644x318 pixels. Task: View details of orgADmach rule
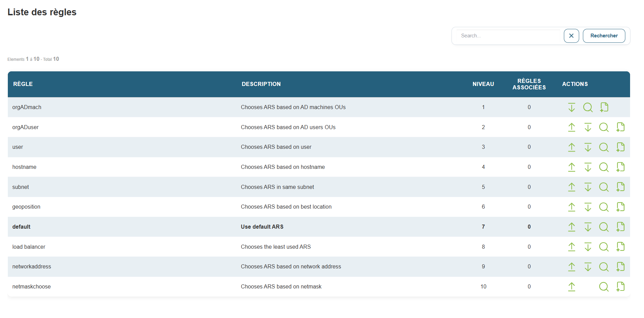[588, 107]
